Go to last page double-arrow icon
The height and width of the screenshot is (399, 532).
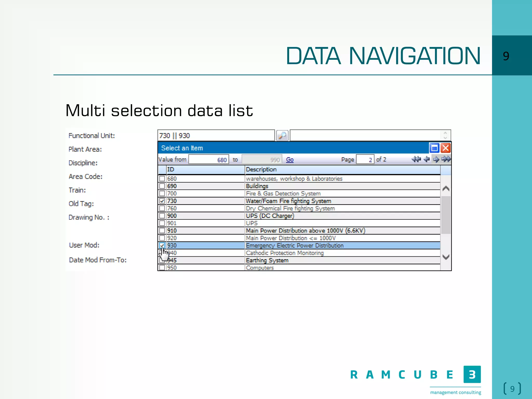[446, 159]
